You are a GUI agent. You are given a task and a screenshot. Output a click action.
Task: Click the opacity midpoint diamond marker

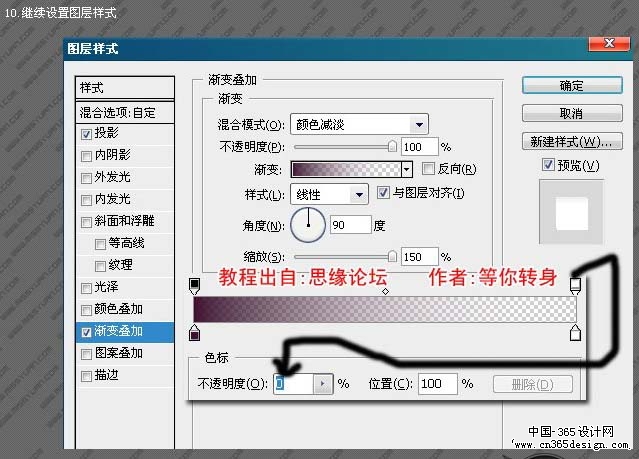point(385,291)
